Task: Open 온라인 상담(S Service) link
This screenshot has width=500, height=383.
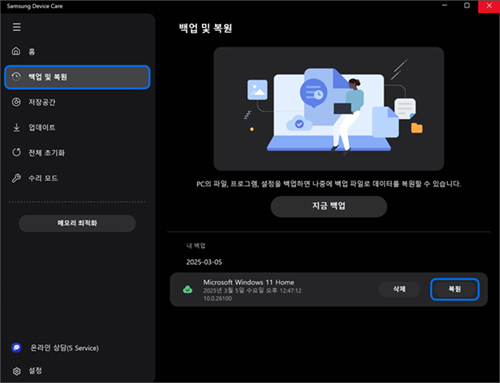Action: [x=65, y=348]
